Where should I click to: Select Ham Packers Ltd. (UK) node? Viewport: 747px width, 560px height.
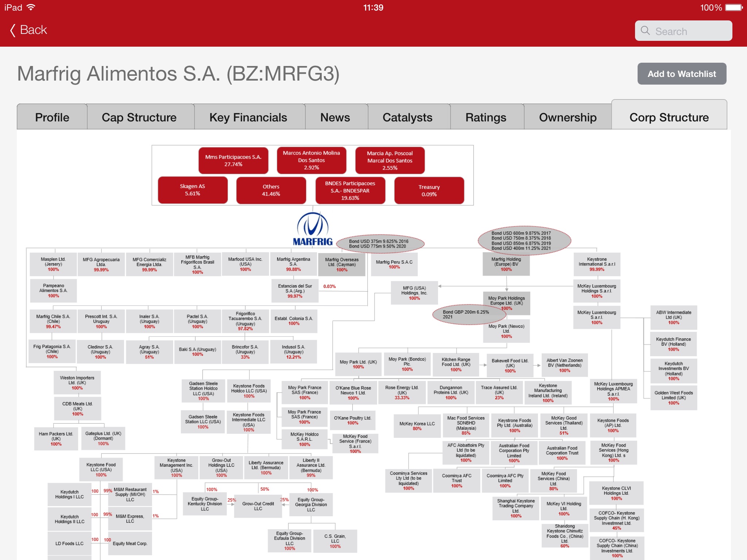click(x=56, y=439)
